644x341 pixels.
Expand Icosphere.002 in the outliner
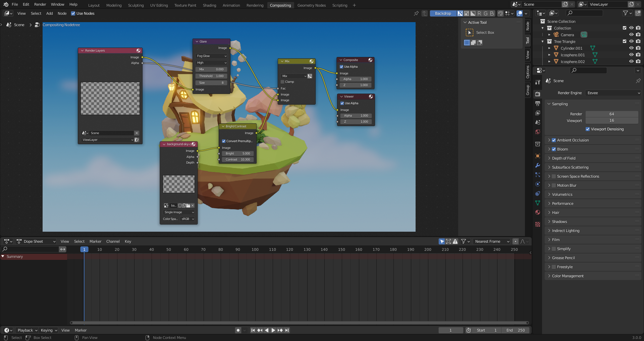point(549,61)
